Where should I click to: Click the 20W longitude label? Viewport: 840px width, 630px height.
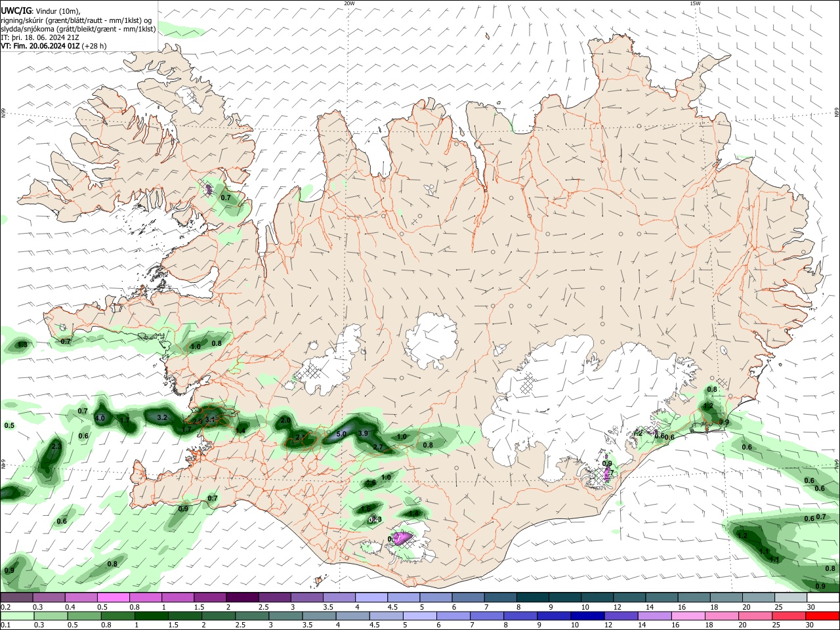(349, 3)
